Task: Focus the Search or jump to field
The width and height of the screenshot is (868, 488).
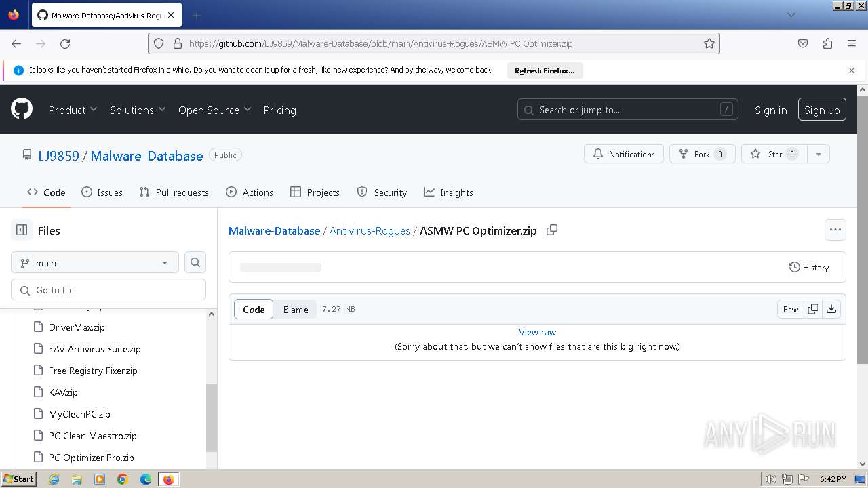Action: 628,110
